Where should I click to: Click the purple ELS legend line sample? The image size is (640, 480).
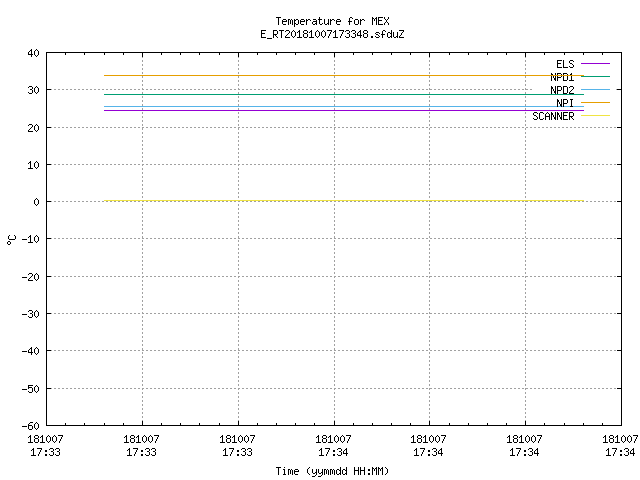595,64
